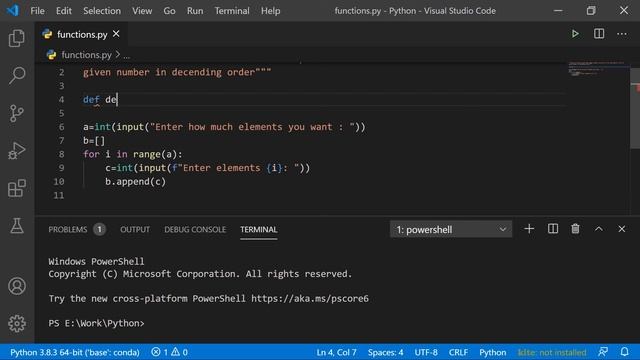This screenshot has height=360, width=640.
Task: Click 'for i in range(a):' code line
Action: click(x=133, y=154)
